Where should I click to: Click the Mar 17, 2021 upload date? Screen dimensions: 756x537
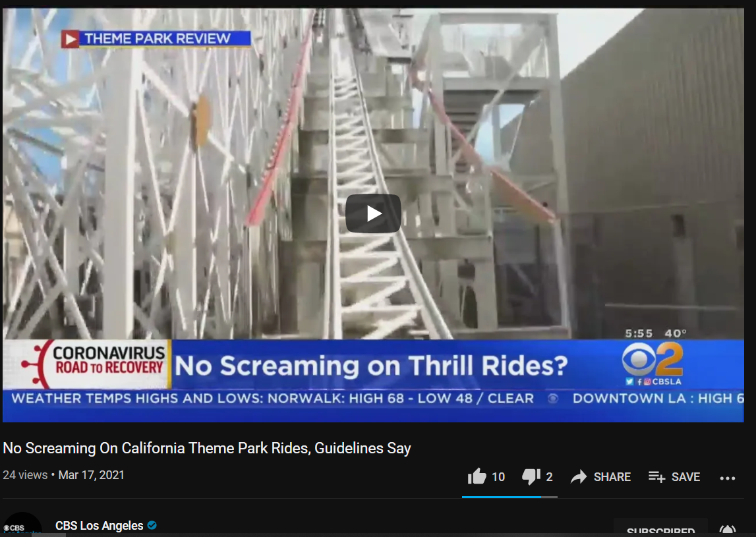coord(91,475)
